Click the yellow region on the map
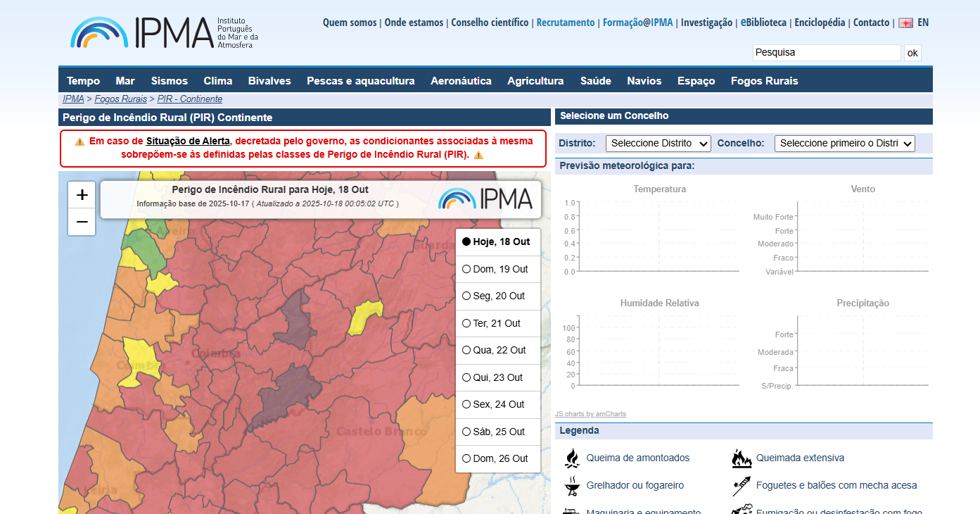This screenshot has height=514, width=980. [x=367, y=316]
